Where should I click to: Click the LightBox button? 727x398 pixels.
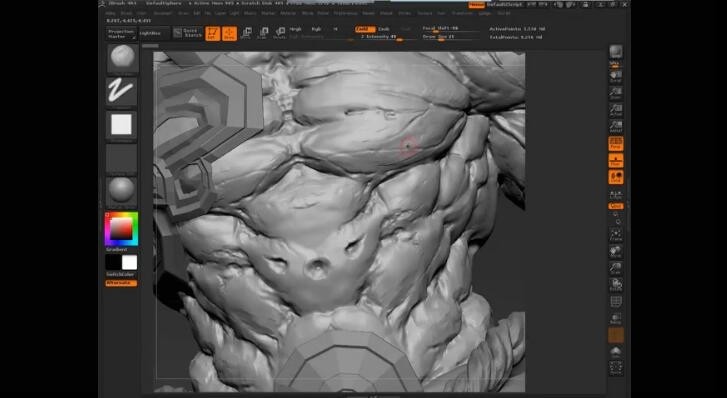150,33
